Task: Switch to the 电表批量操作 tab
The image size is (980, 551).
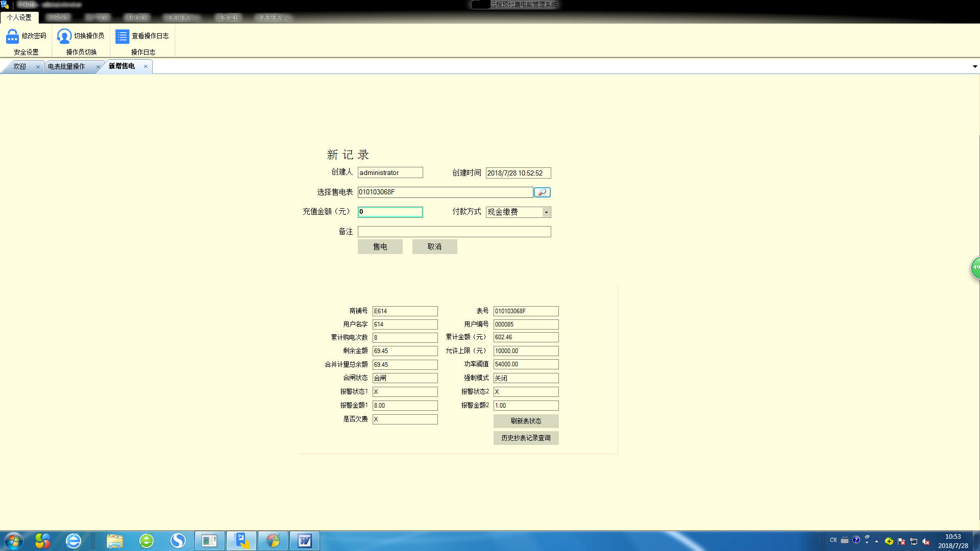Action: coord(67,67)
